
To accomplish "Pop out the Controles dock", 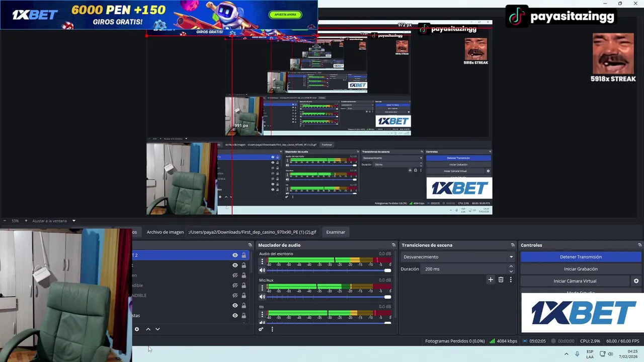I will (x=639, y=245).
